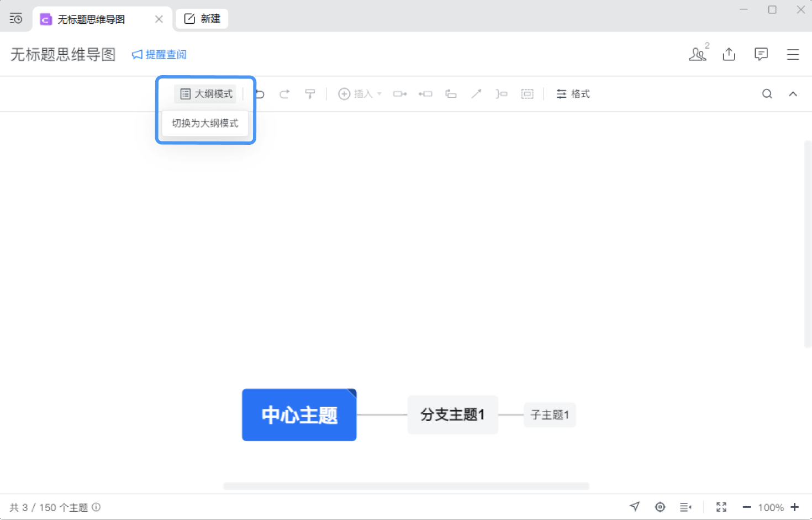Image resolution: width=812 pixels, height=520 pixels.
Task: Click the 新建 button
Action: click(x=202, y=19)
